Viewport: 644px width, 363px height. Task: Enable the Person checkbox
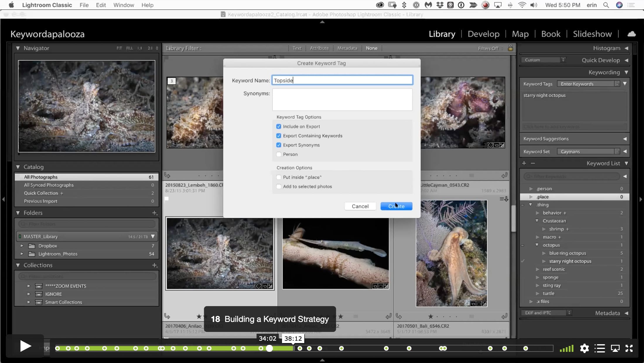[x=279, y=154]
